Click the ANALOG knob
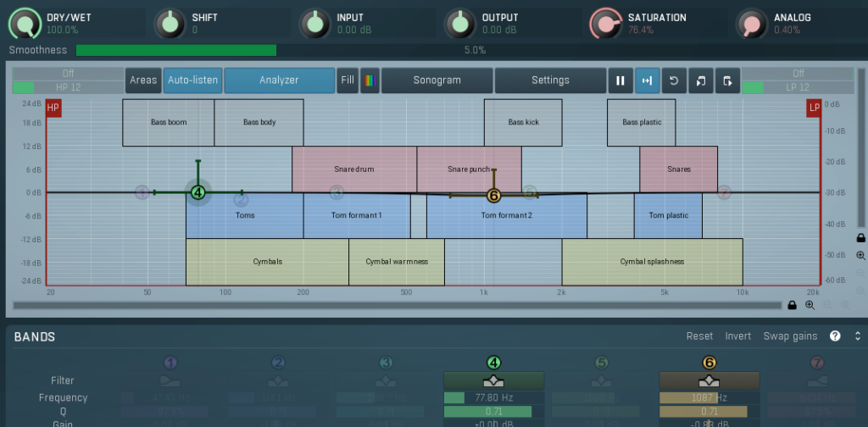Viewport: 868px width, 427px height. (x=752, y=24)
